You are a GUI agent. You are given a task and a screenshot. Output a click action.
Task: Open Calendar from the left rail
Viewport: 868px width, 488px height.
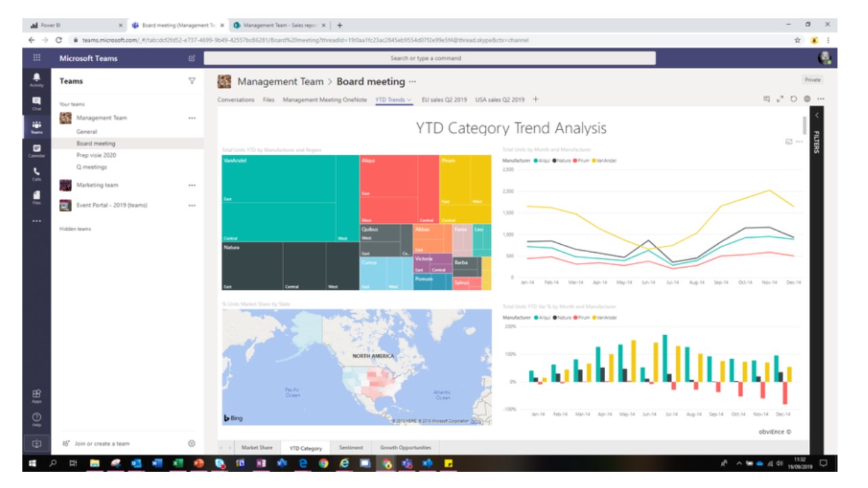[x=37, y=150]
